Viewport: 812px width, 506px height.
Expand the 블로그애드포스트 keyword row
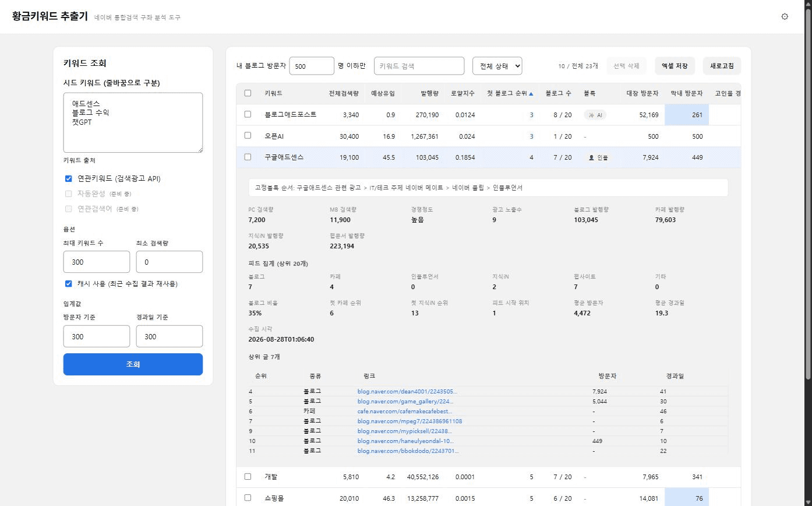[488, 115]
